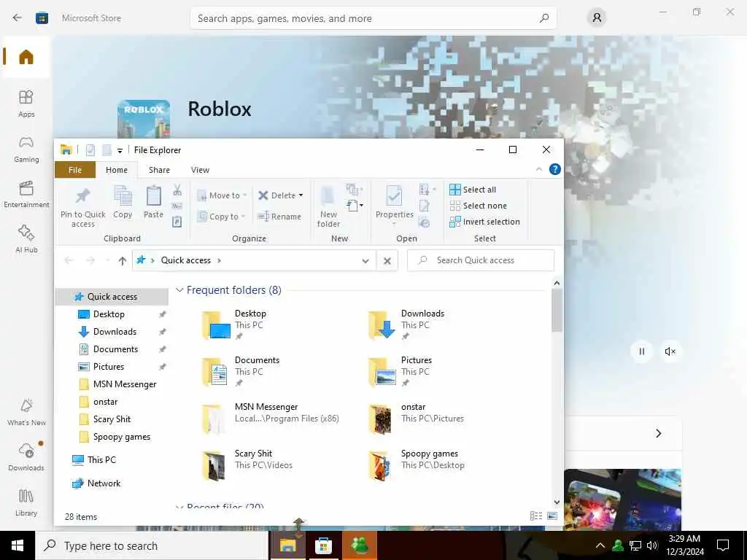Click the next arrow in Microsoft Store carousel
747x560 pixels.
pyautogui.click(x=658, y=433)
